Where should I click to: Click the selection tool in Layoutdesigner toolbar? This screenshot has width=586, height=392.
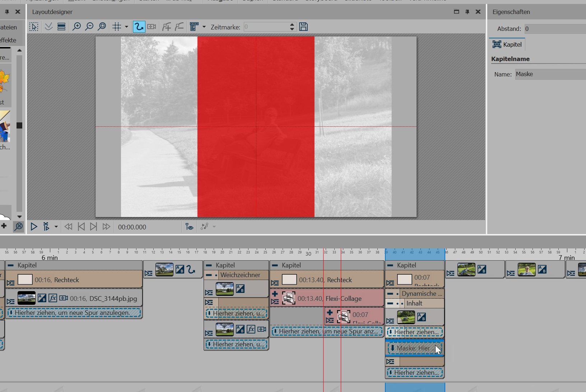pyautogui.click(x=34, y=27)
